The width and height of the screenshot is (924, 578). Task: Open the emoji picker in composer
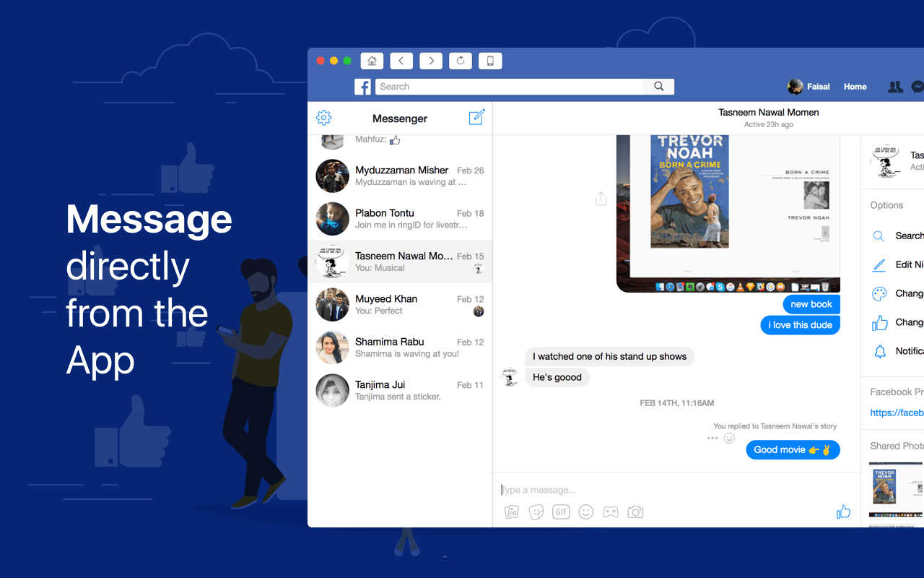click(x=586, y=512)
